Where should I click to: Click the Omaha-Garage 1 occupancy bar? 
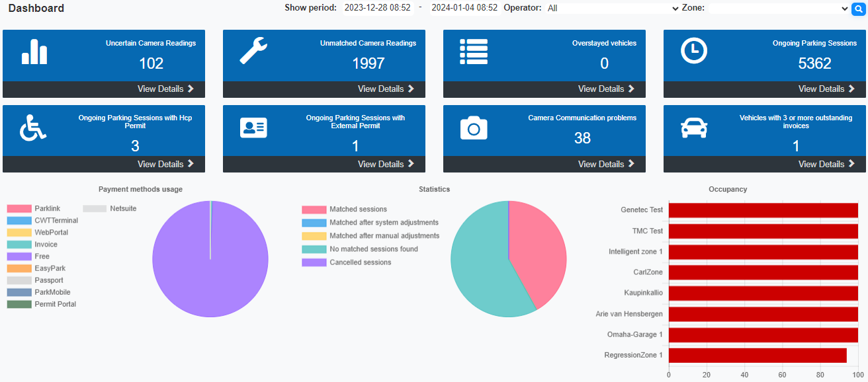pos(763,334)
